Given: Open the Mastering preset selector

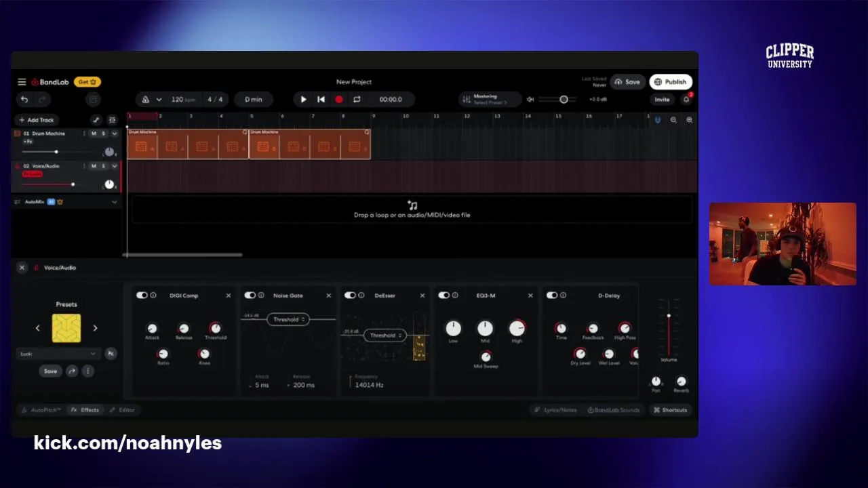Looking at the screenshot, I should pos(490,100).
